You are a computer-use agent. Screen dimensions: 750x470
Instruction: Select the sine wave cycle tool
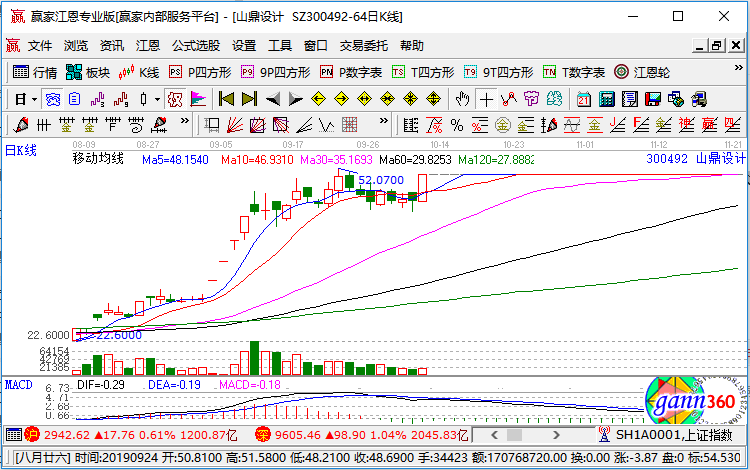572,125
